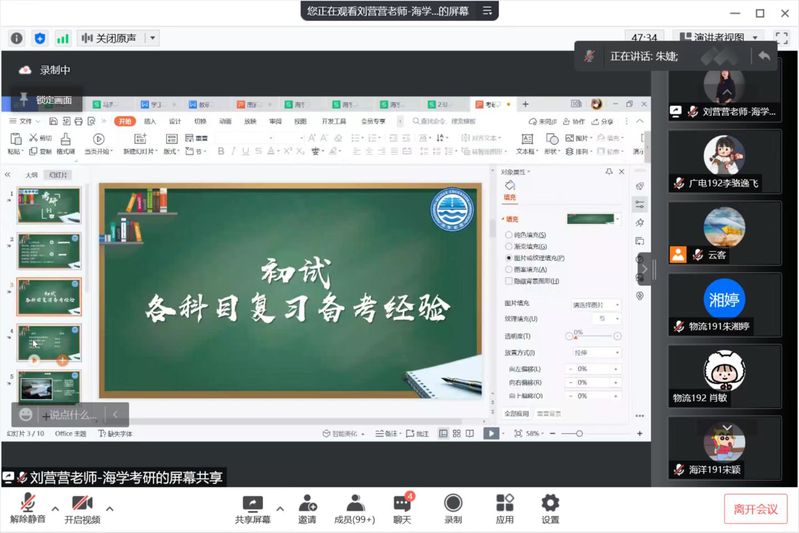The width and height of the screenshot is (799, 533).
Task: Select slide 1 thumbnail in slide panel
Action: coord(49,205)
